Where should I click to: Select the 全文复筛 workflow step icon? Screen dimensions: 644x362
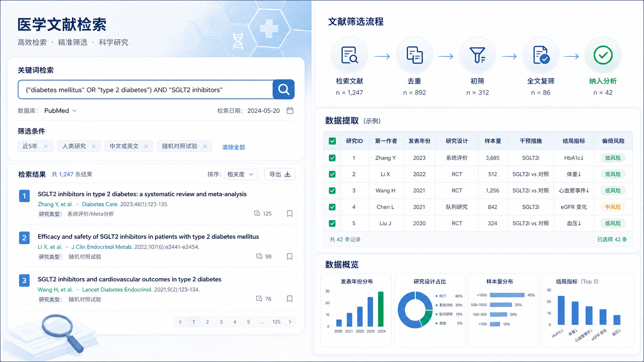(541, 55)
